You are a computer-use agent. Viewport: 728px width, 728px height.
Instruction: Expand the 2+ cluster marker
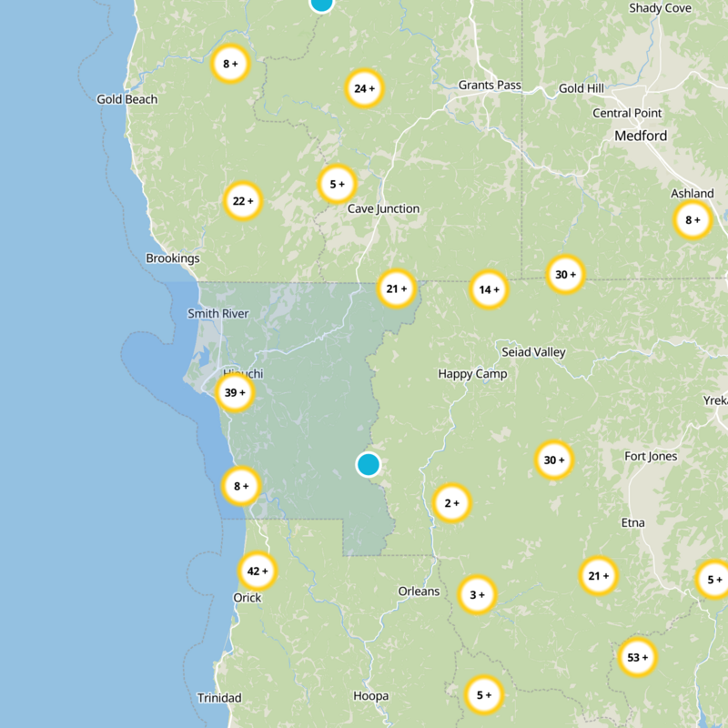pos(451,503)
